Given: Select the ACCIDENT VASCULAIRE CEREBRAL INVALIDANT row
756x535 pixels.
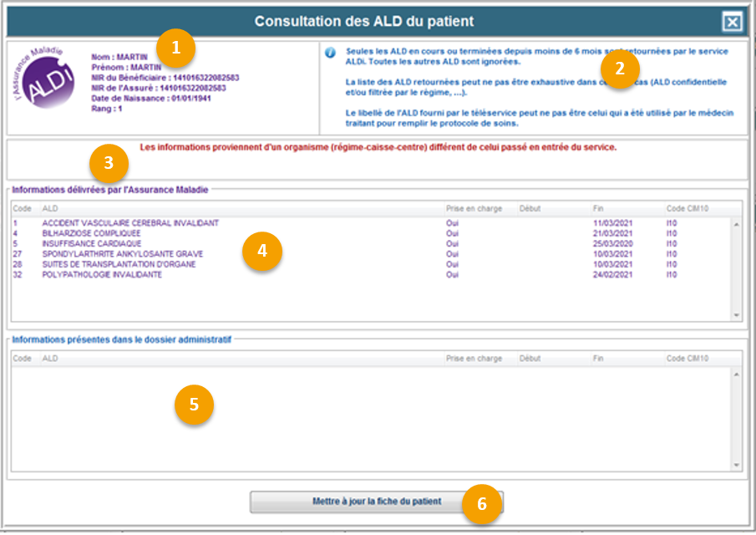Looking at the screenshot, I should [x=130, y=223].
